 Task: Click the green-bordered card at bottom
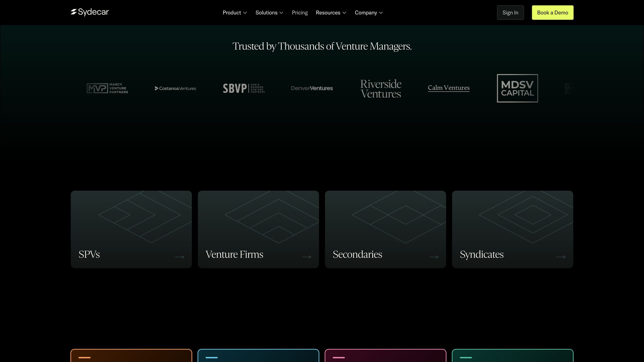click(513, 356)
